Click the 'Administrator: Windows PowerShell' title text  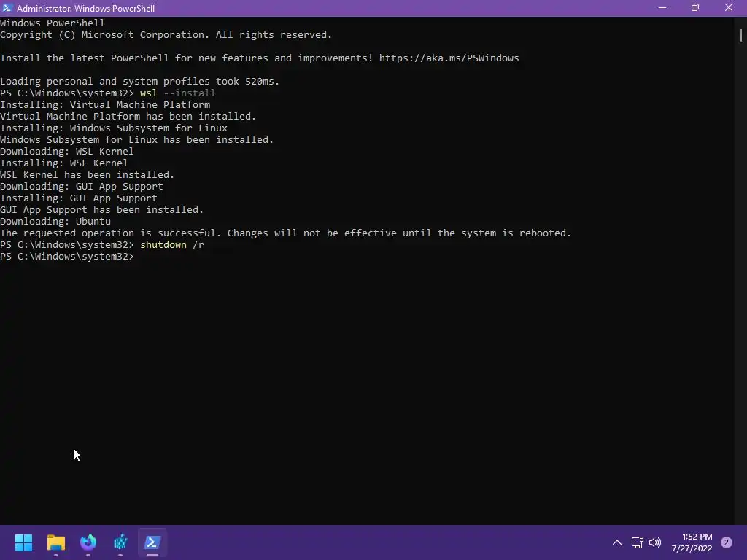(x=86, y=8)
